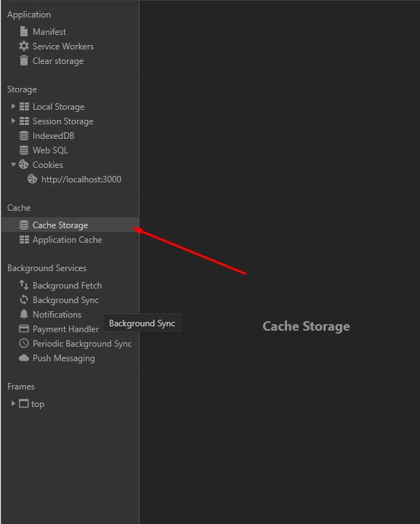Screen dimensions: 420x524
Task: Open the Periodic Background Sync clock icon
Action: pos(24,343)
